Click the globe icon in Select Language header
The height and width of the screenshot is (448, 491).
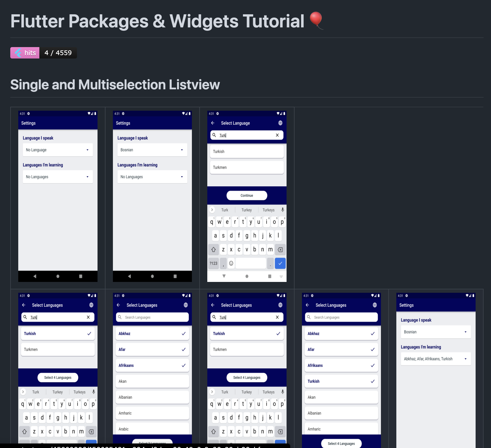pyautogui.click(x=280, y=123)
